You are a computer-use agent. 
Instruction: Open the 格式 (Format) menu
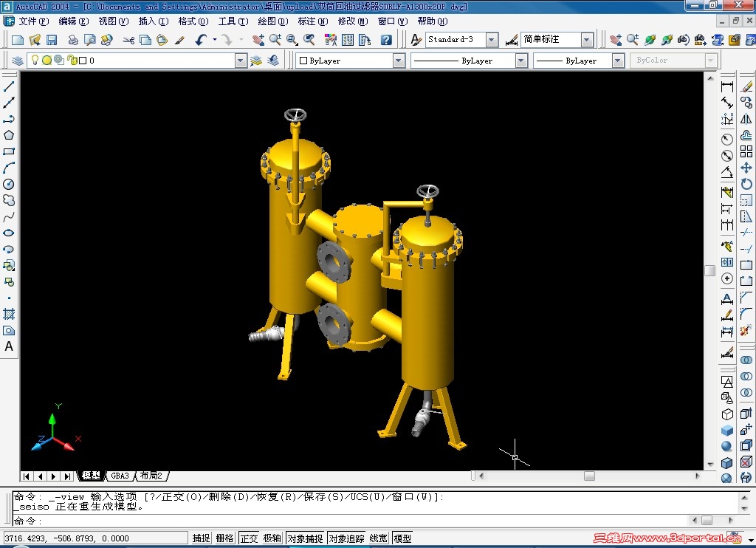[x=193, y=21]
